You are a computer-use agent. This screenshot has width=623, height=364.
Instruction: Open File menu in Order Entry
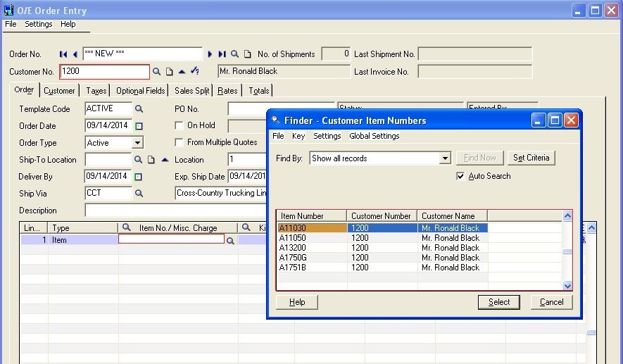[x=11, y=24]
